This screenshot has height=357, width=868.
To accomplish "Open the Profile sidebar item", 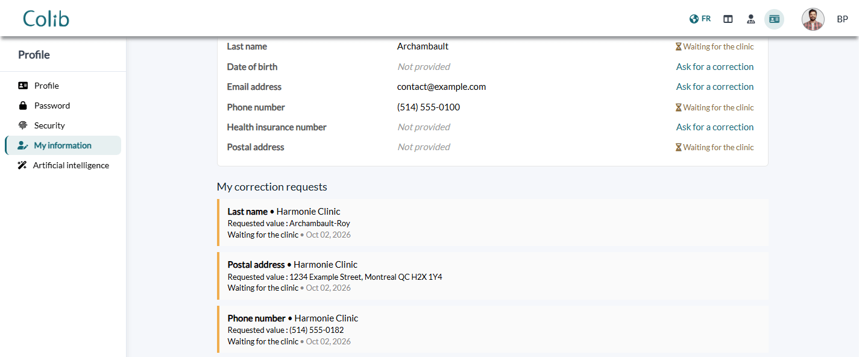I will tap(63, 86).
